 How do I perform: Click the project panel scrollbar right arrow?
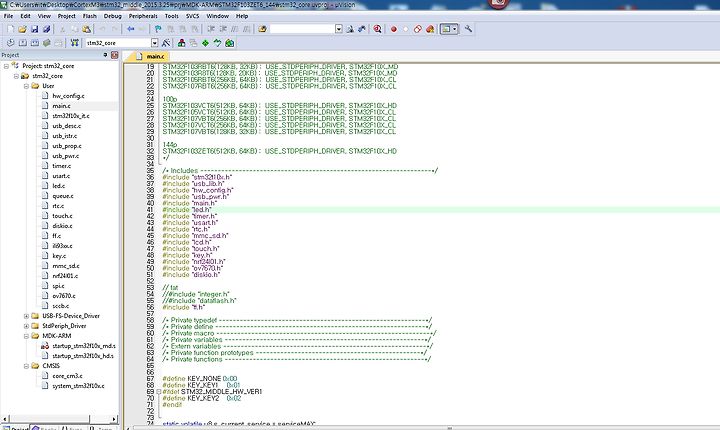114,419
